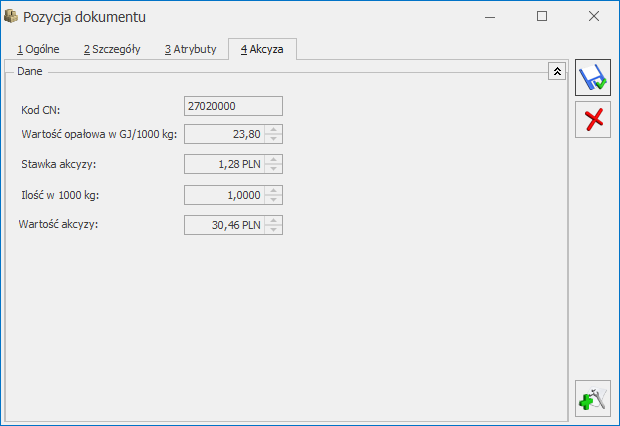The image size is (620, 426).
Task: Click the Pozycja dokumentu title bar icon
Action: [11, 16]
